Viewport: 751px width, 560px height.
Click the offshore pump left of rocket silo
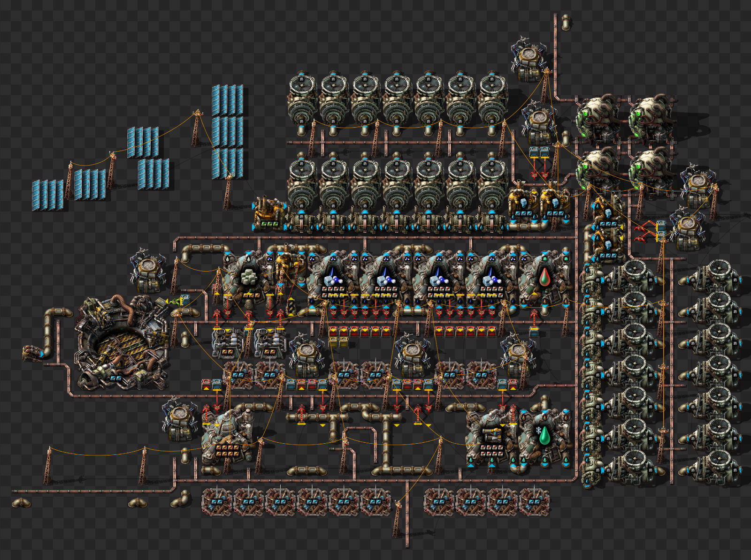tap(34, 352)
